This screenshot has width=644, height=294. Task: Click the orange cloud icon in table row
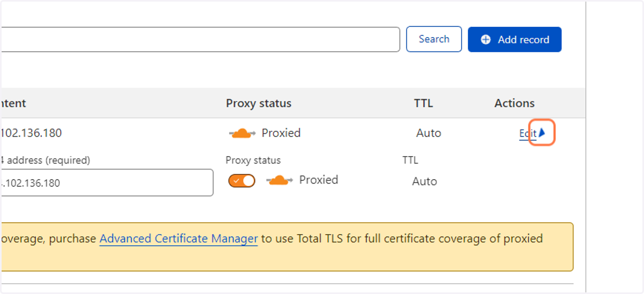click(242, 134)
